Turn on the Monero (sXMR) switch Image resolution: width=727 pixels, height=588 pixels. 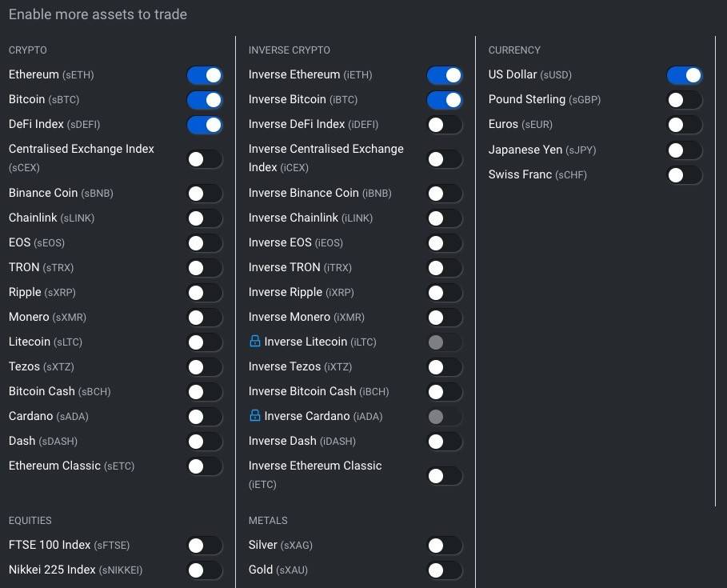[x=205, y=317]
